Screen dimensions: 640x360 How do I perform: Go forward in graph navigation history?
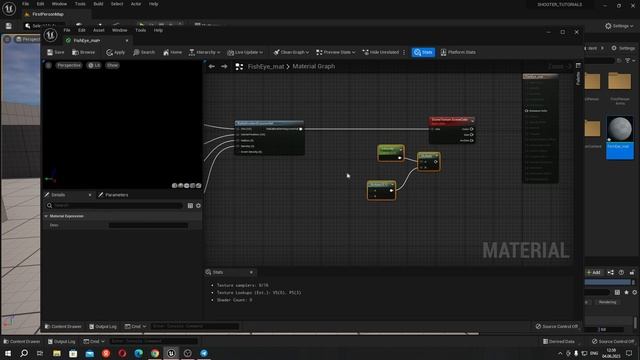(x=224, y=66)
